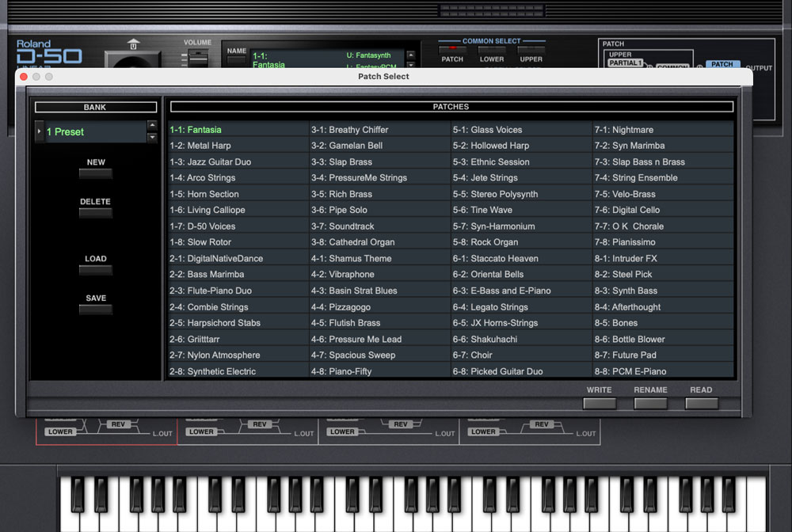Image resolution: width=792 pixels, height=532 pixels.
Task: Pick patch 5-5: Stereo Polysynth
Action: pos(521,194)
